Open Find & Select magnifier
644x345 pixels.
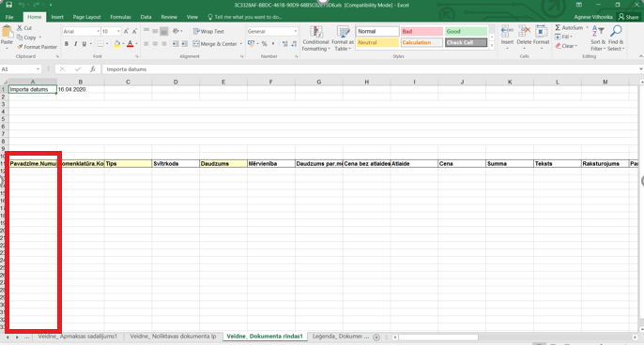pyautogui.click(x=616, y=32)
